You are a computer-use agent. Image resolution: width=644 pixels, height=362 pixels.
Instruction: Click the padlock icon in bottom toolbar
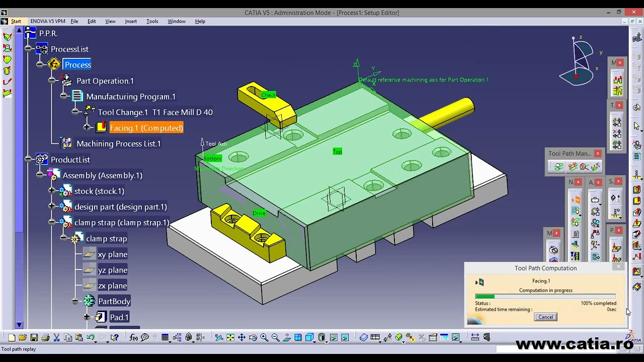pyautogui.click(x=189, y=338)
